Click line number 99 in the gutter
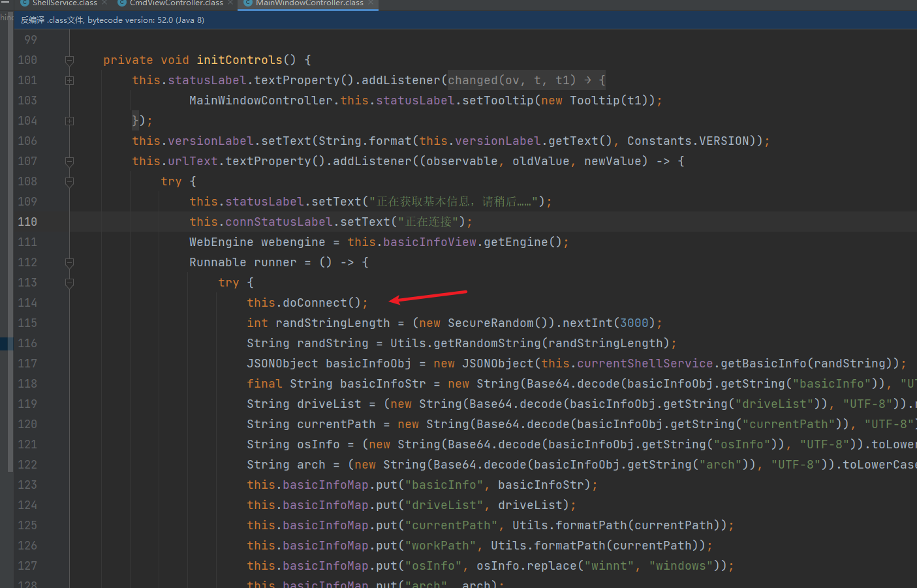 click(x=31, y=40)
